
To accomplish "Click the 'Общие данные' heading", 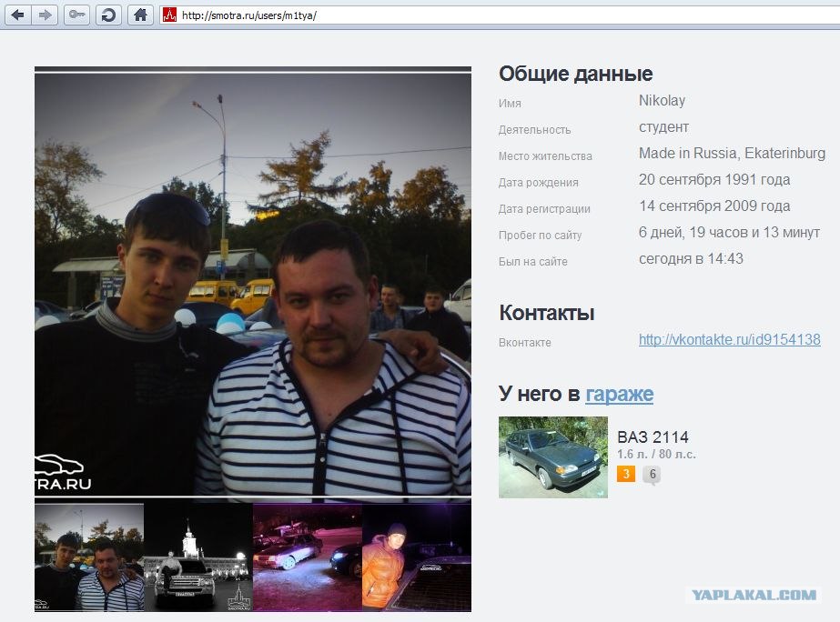I will point(575,74).
